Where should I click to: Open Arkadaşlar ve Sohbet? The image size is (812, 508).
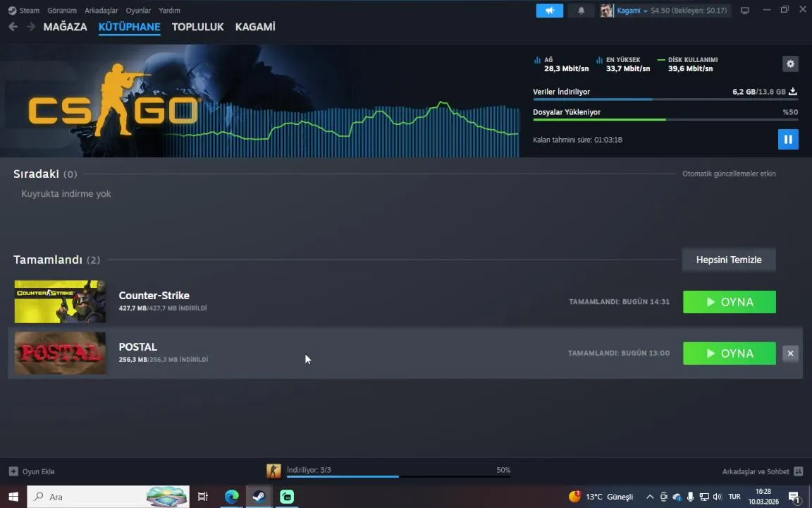[x=756, y=471]
